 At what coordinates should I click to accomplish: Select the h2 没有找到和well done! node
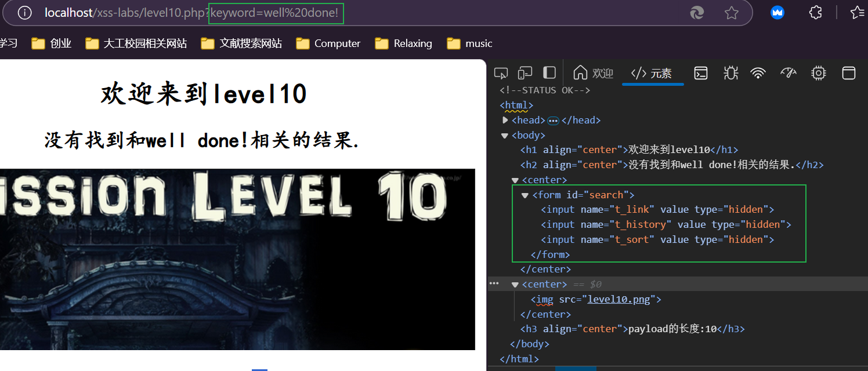(672, 165)
